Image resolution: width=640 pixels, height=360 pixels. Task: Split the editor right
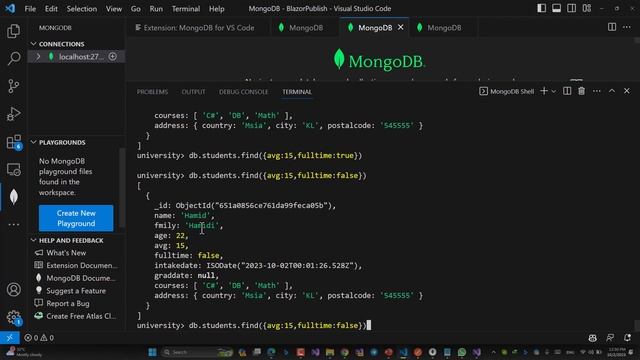[x=611, y=27]
